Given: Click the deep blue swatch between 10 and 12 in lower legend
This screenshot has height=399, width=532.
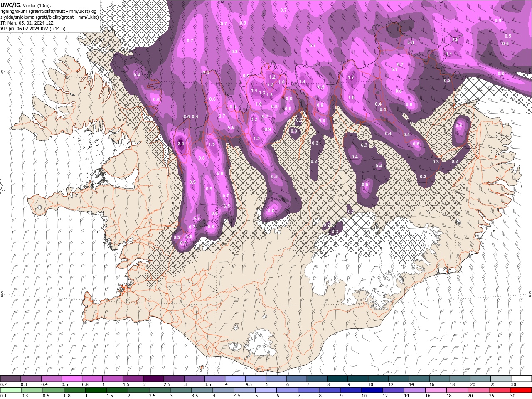Looking at the screenshot, I should tap(372, 390).
